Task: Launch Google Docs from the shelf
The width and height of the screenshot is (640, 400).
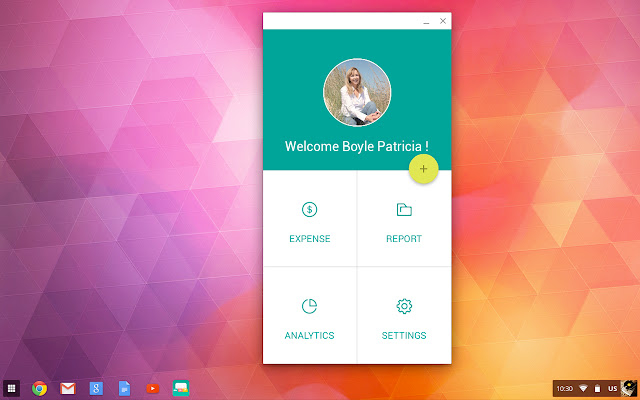Action: coord(124,388)
